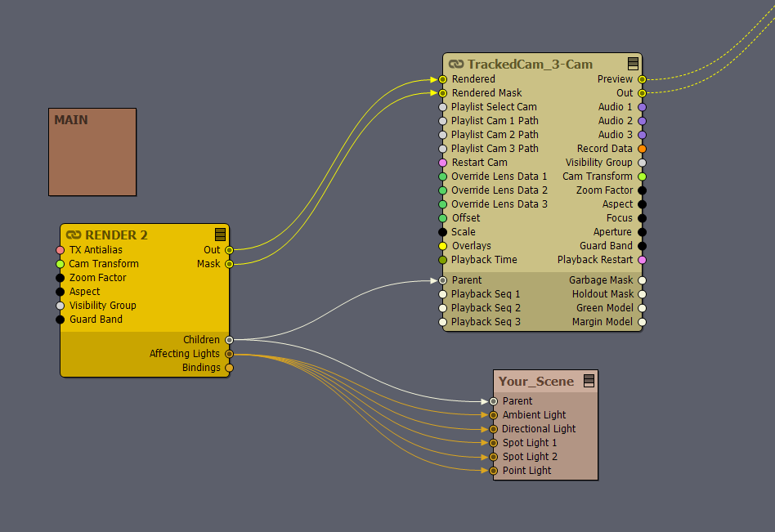This screenshot has width=775, height=532.
Task: Click the link icon beside RENDER 2 title
Action: (x=74, y=235)
